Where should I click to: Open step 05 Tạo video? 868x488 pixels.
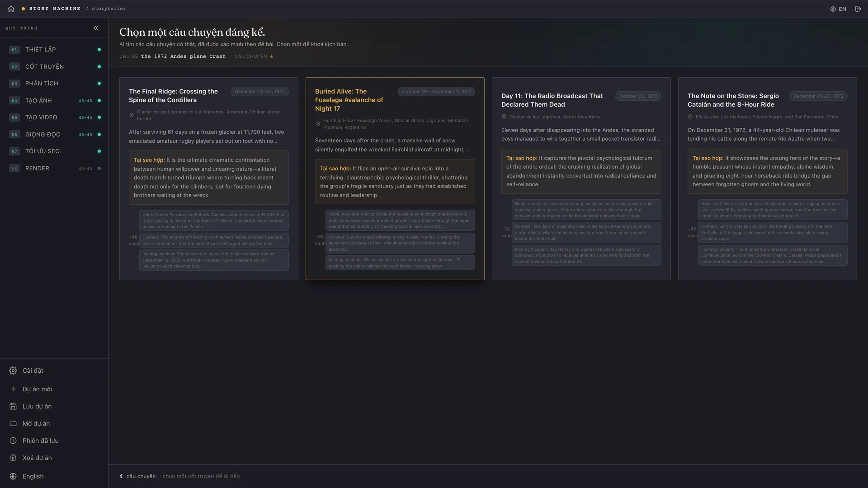[54, 117]
